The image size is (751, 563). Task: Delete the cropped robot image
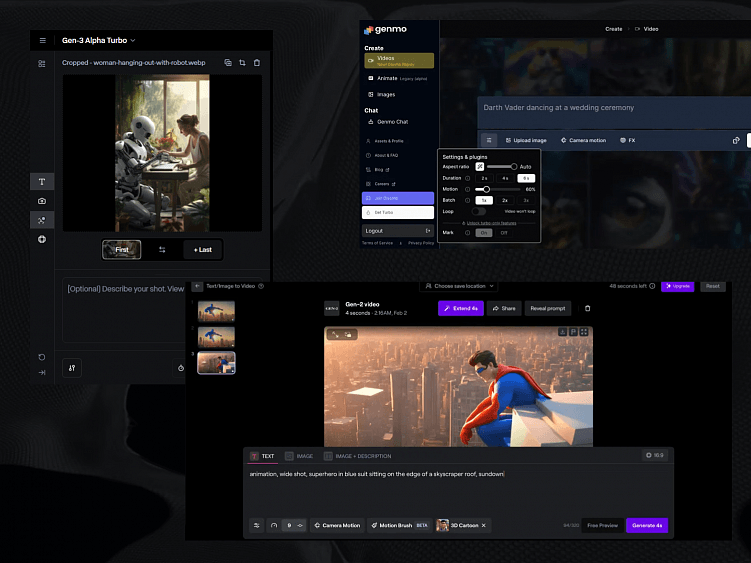257,62
